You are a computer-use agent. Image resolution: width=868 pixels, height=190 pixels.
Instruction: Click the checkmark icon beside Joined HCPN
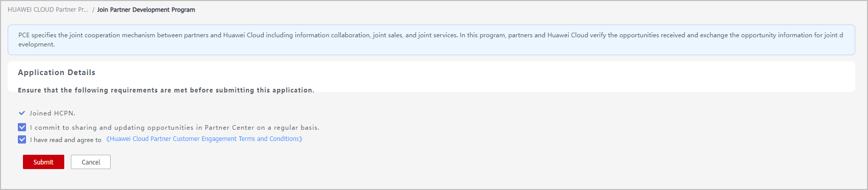22,113
